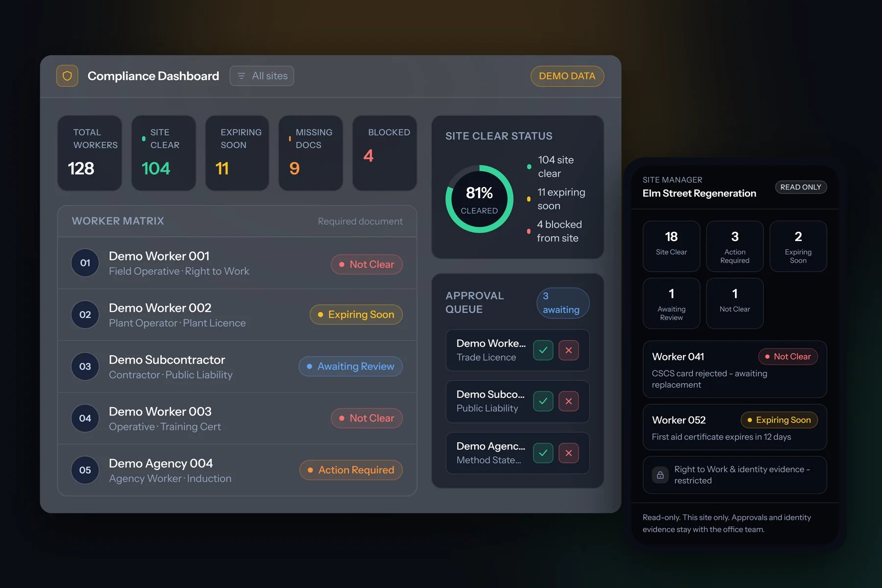The image size is (882, 588).
Task: Click the 11 expiring soon legend entry
Action: coord(556,199)
